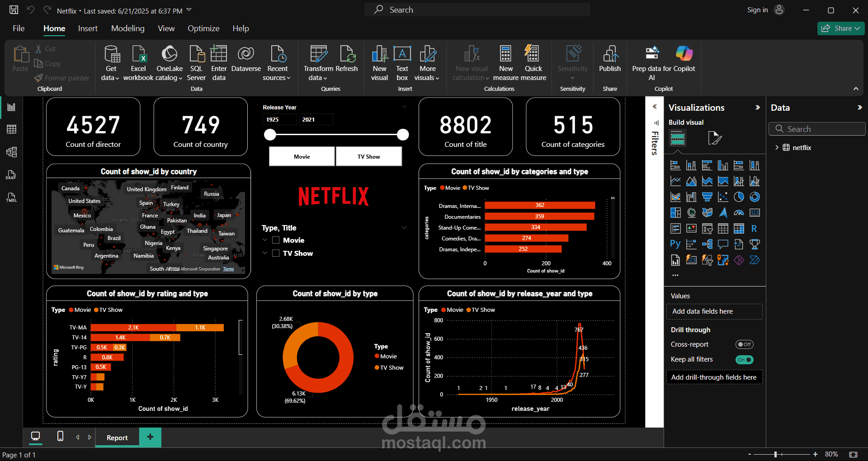Viewport: 868px width, 461px height.
Task: Toggle Keep all filters switch
Action: (x=744, y=360)
